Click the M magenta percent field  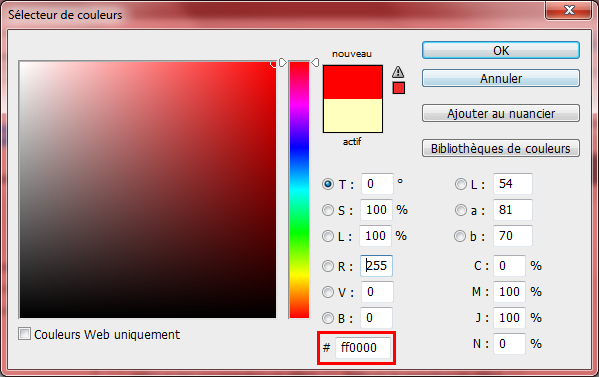(509, 292)
